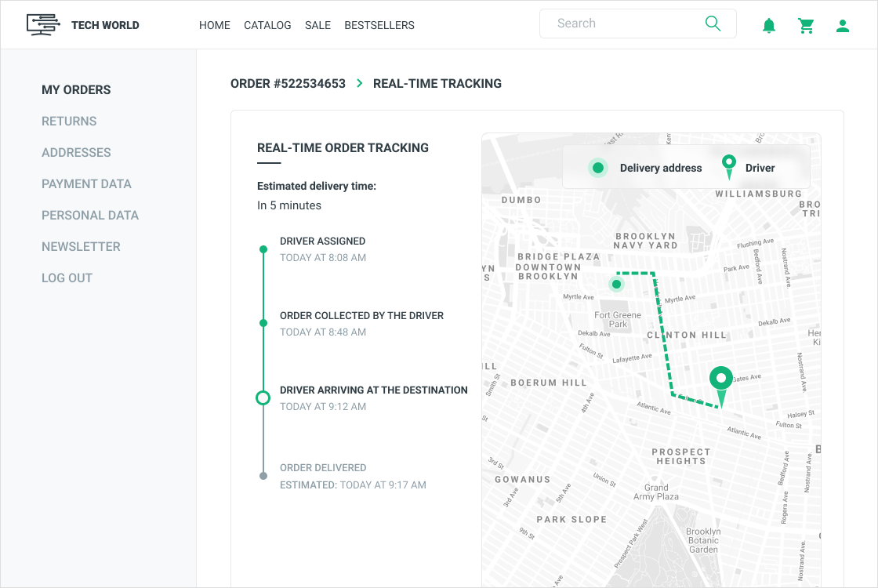Open the Catalog menu
Image resolution: width=878 pixels, height=588 pixels.
(267, 25)
